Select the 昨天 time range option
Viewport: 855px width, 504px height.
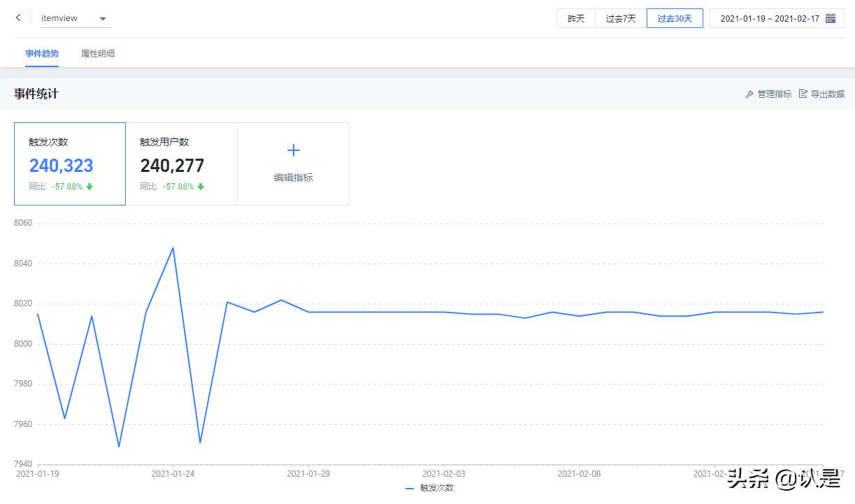(x=575, y=17)
